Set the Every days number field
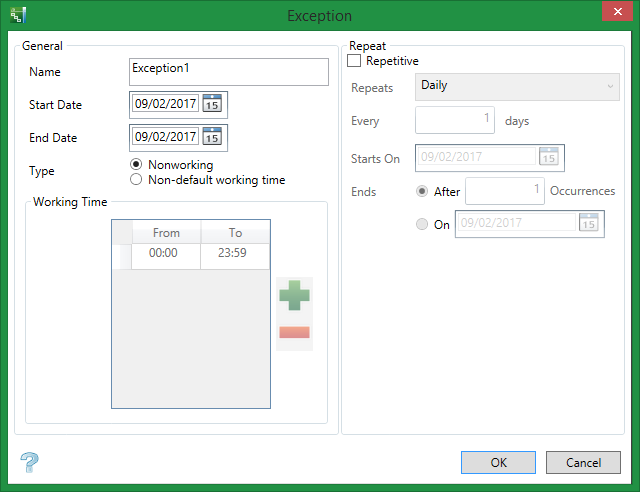This screenshot has width=640, height=492. pyautogui.click(x=455, y=120)
